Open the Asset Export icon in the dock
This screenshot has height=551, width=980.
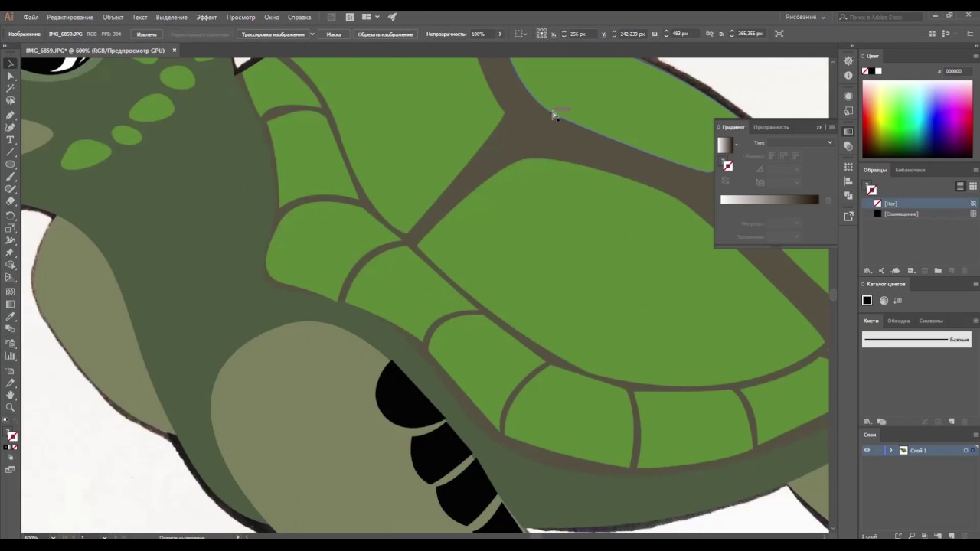tap(848, 217)
